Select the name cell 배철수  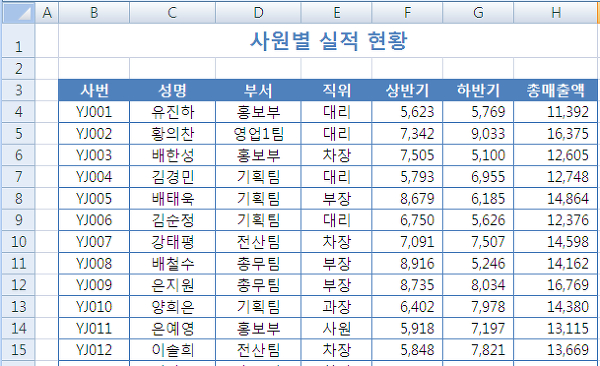pyautogui.click(x=173, y=263)
